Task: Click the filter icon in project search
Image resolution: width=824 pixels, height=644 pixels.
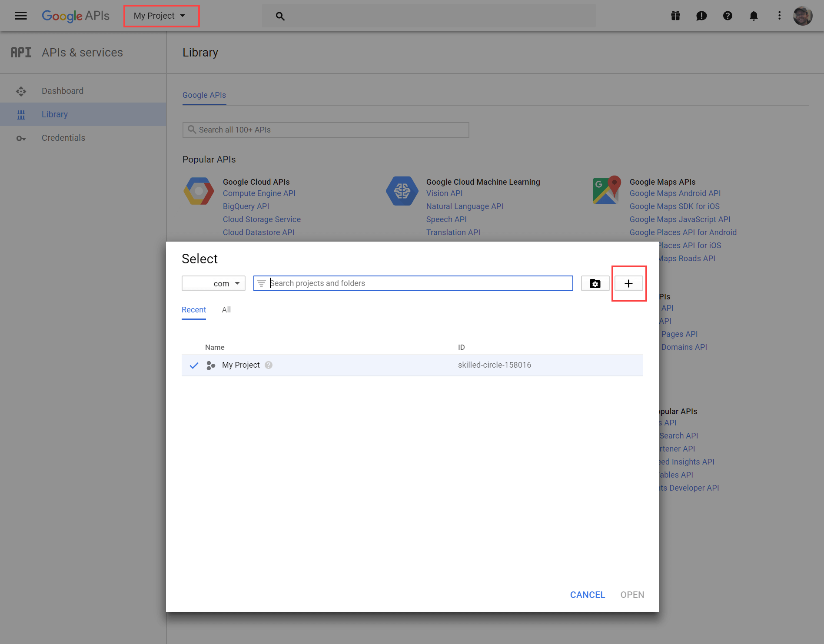Action: point(261,283)
